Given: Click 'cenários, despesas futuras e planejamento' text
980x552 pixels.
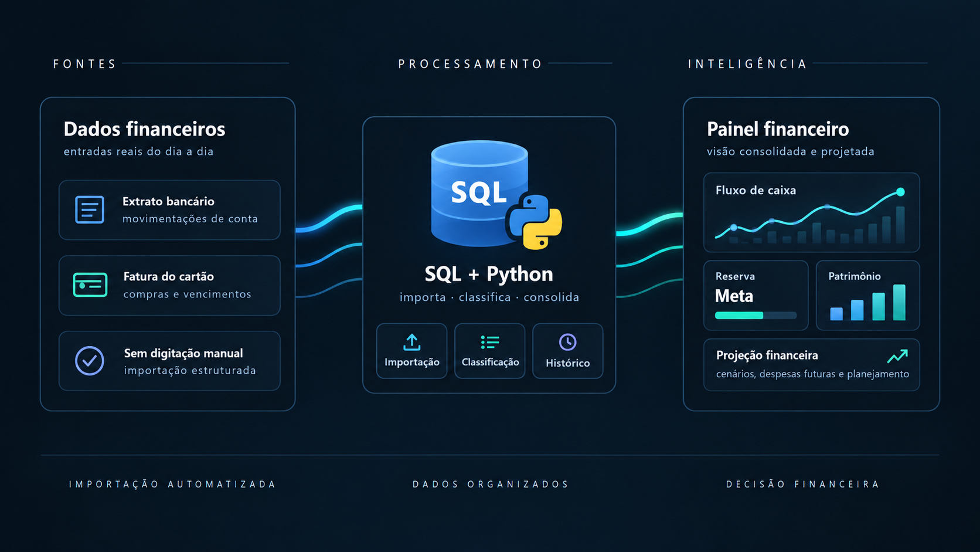Looking at the screenshot, I should point(812,374).
